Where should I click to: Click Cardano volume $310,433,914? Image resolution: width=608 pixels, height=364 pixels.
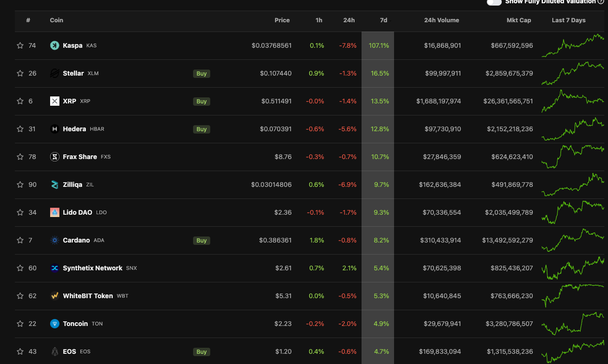coord(440,240)
